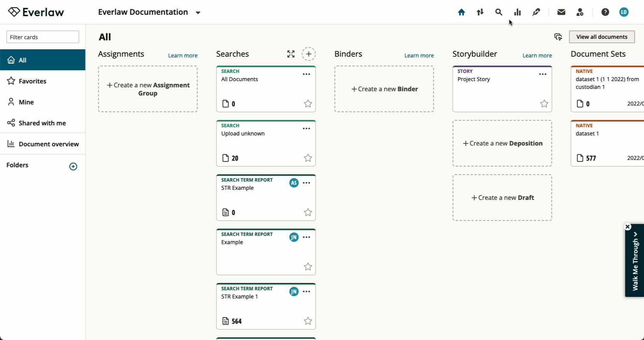This screenshot has width=644, height=340.
Task: Favorite the Project Story card star
Action: pos(544,104)
